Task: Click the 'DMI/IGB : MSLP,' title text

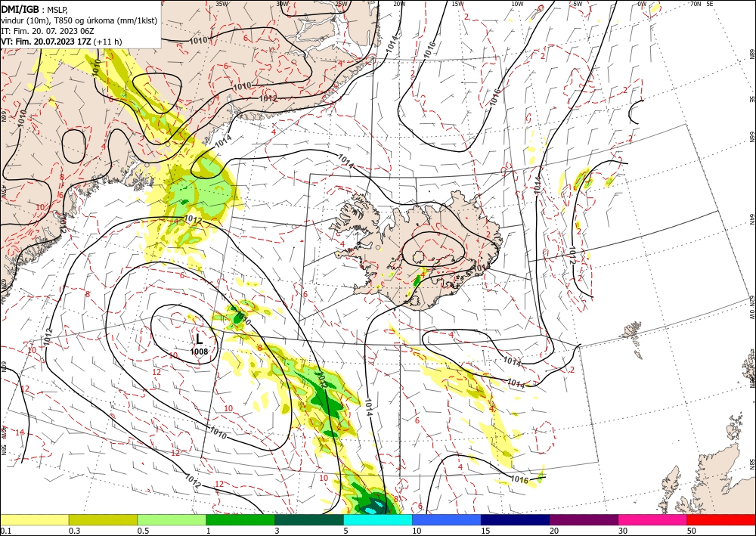Action: tap(35, 9)
